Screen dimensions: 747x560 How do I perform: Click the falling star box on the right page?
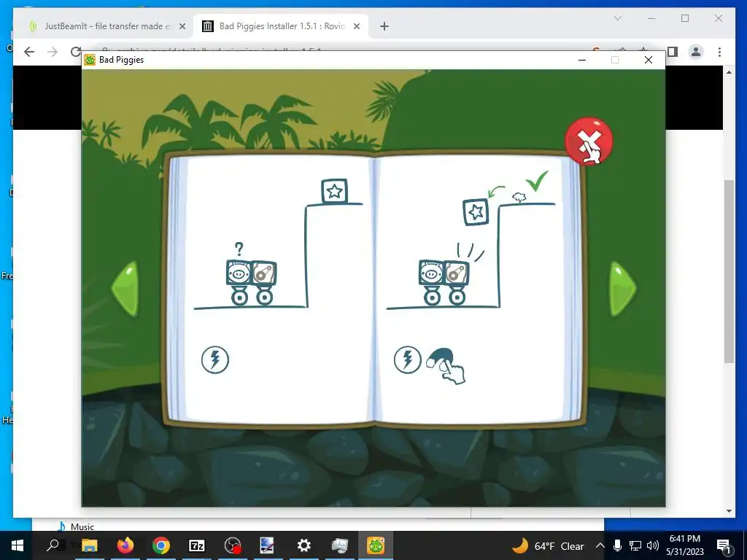[x=476, y=212]
